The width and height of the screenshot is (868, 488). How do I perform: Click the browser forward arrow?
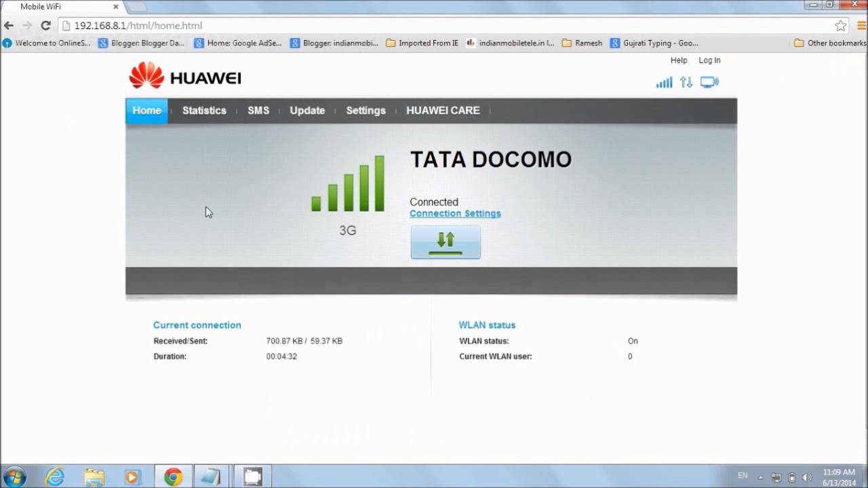[27, 26]
